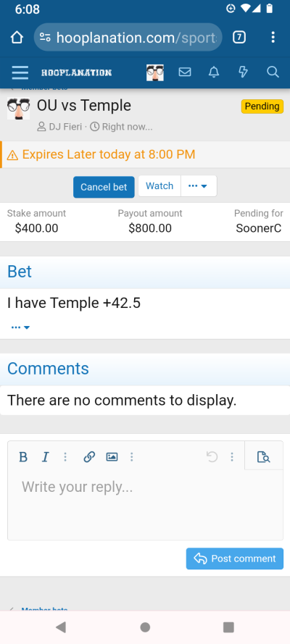This screenshot has height=644, width=290.
Task: Click the Watch button
Action: (x=159, y=186)
